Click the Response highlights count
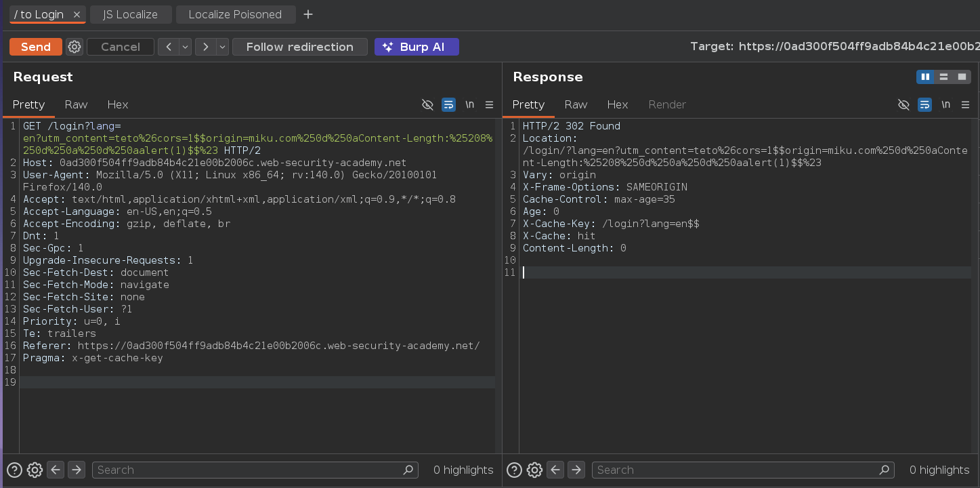Viewport: 980px width, 488px height. (939, 470)
